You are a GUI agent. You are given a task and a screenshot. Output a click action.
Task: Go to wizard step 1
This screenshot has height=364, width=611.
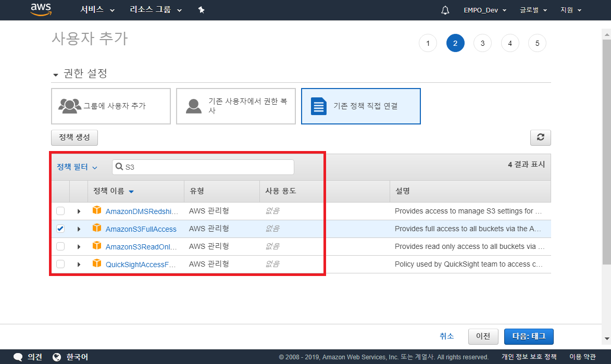[428, 43]
